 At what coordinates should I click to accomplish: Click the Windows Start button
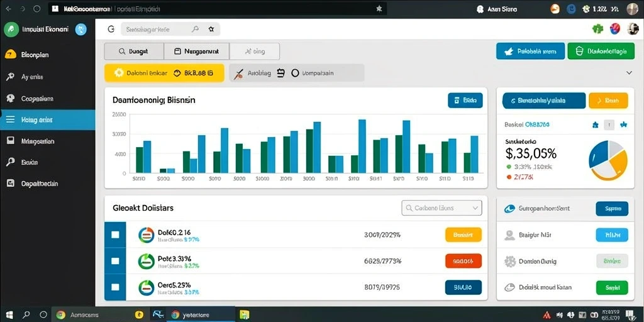[x=9, y=315]
